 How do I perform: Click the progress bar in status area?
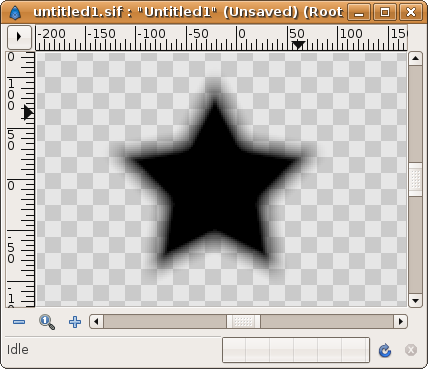(296, 350)
